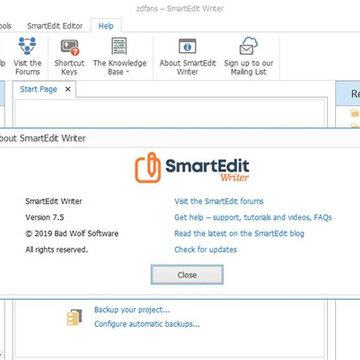Click the backup files icon
This screenshot has width=360, height=360.
click(74, 317)
